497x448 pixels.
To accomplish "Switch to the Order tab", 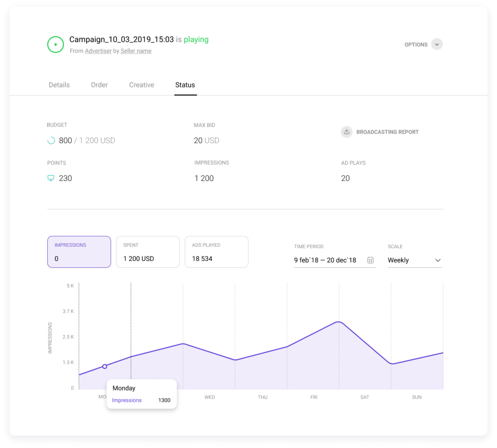I will [99, 85].
